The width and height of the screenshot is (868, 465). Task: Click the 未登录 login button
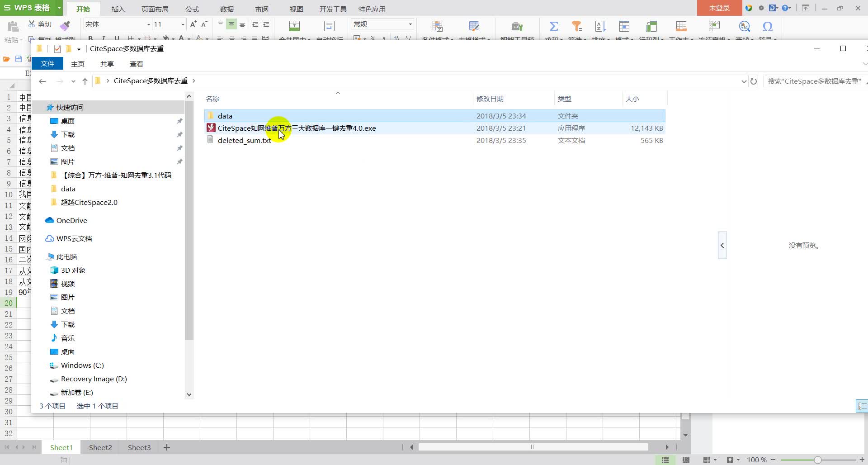click(x=719, y=8)
